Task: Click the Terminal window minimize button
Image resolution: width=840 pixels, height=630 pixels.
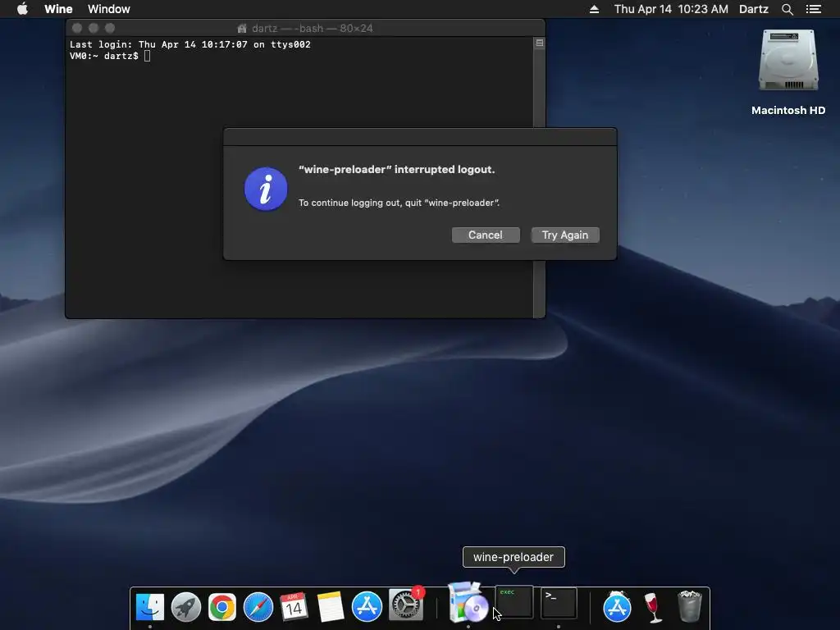Action: point(94,28)
